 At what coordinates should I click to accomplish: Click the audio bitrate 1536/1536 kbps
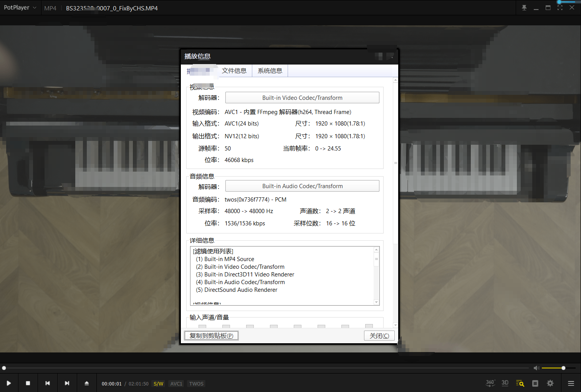[245, 223]
